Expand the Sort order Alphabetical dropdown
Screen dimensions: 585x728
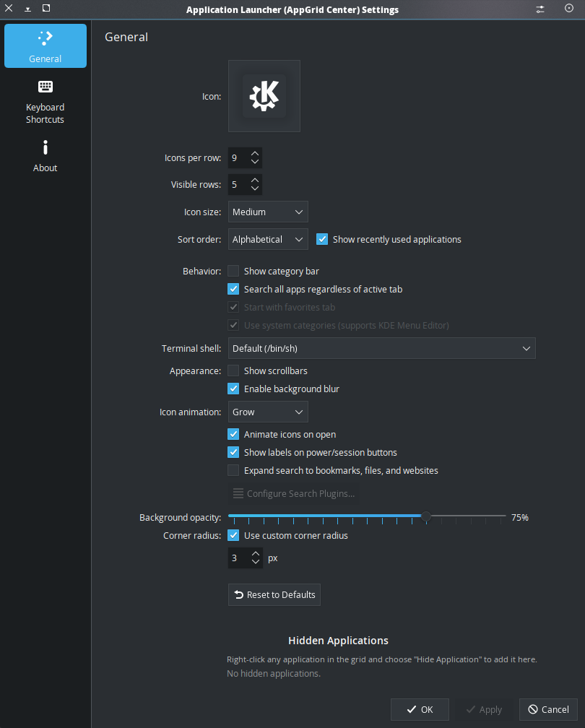click(268, 239)
